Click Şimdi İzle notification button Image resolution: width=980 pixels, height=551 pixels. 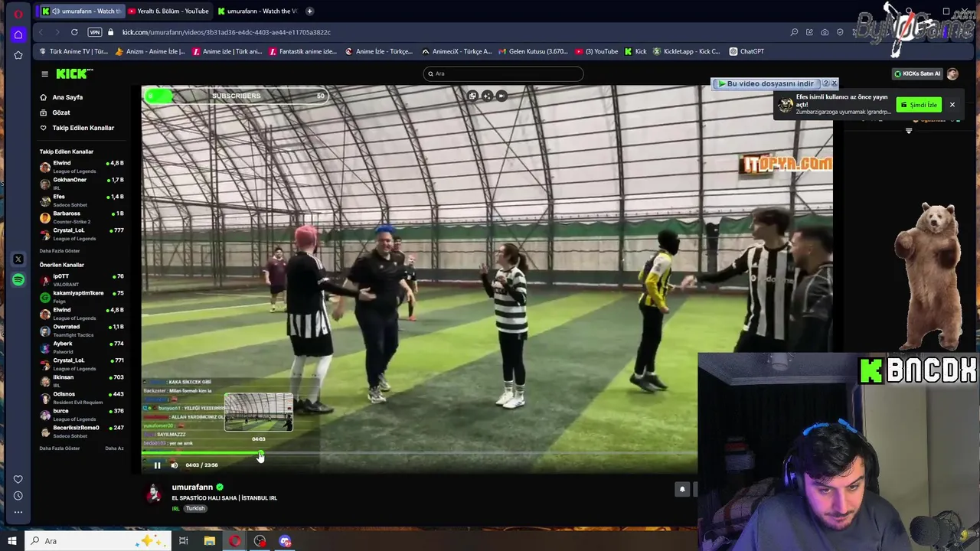(919, 105)
